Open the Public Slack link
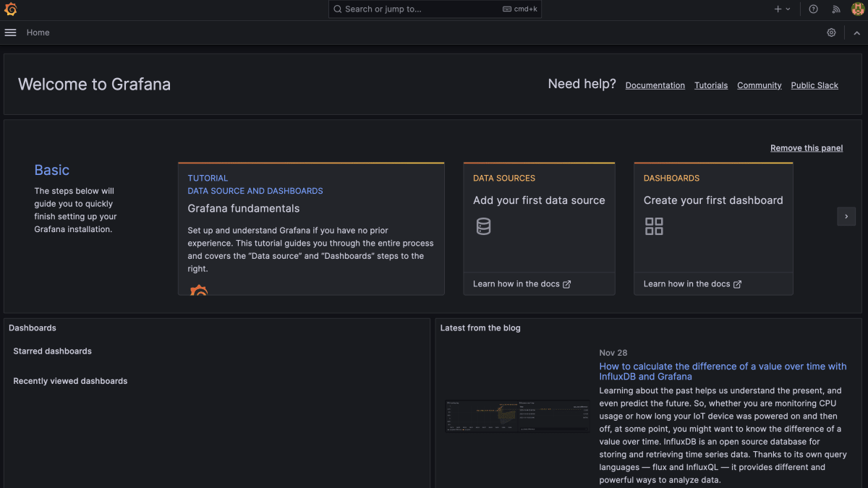868x488 pixels. tap(814, 85)
